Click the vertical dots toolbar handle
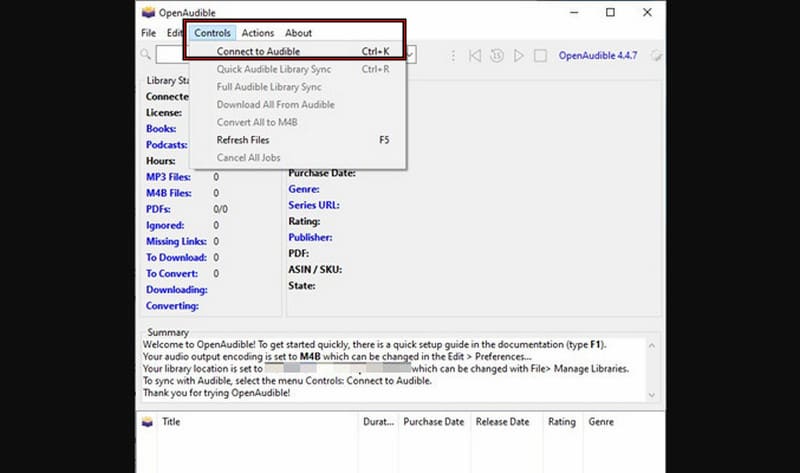The image size is (800, 473). [453, 56]
